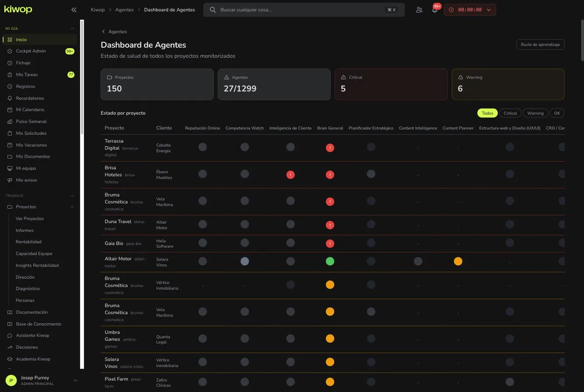Click the Recordatorios bell icon
Viewport: 584px width, 392px height.
pyautogui.click(x=10, y=98)
